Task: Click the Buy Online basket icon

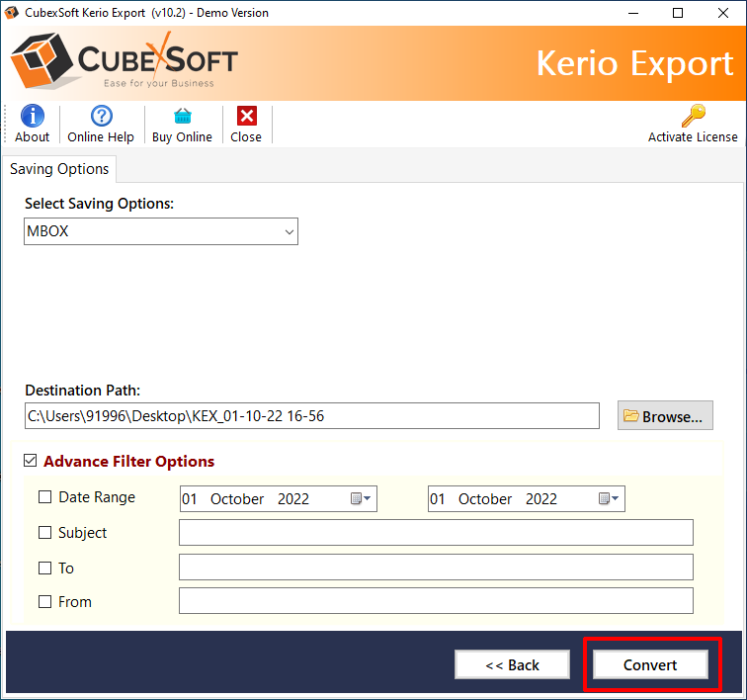Action: [183, 116]
